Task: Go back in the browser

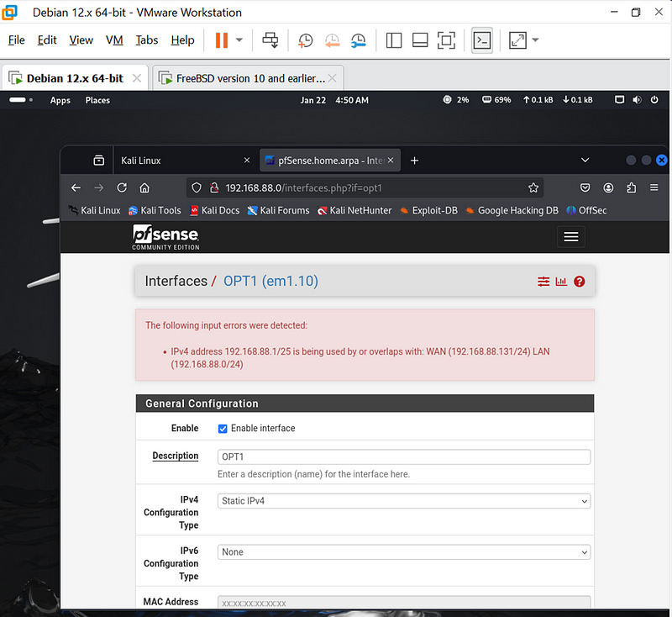Action: tap(76, 187)
